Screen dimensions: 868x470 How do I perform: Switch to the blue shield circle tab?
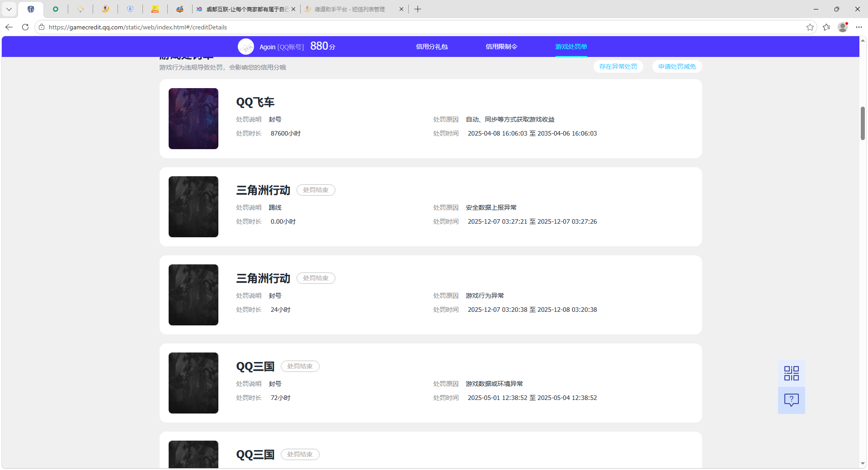pos(130,9)
